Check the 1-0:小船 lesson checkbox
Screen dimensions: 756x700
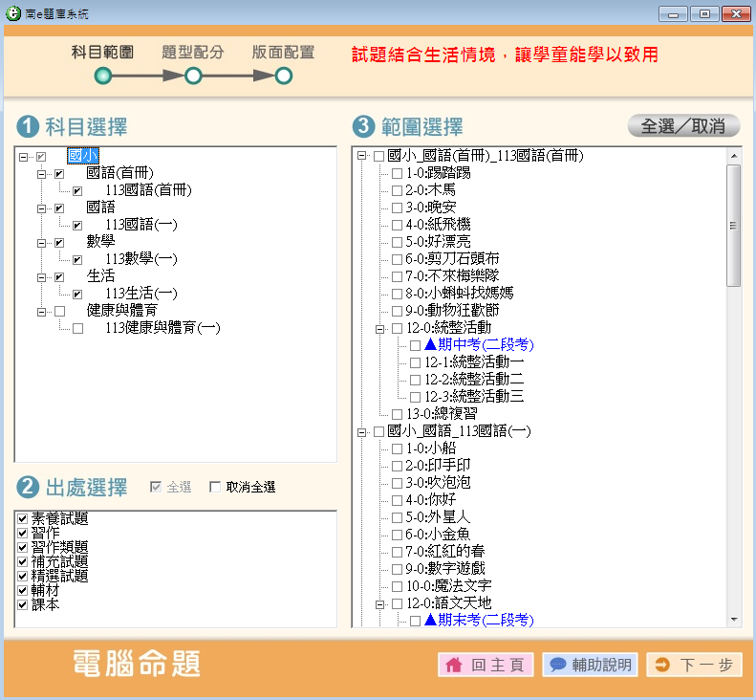pos(398,448)
